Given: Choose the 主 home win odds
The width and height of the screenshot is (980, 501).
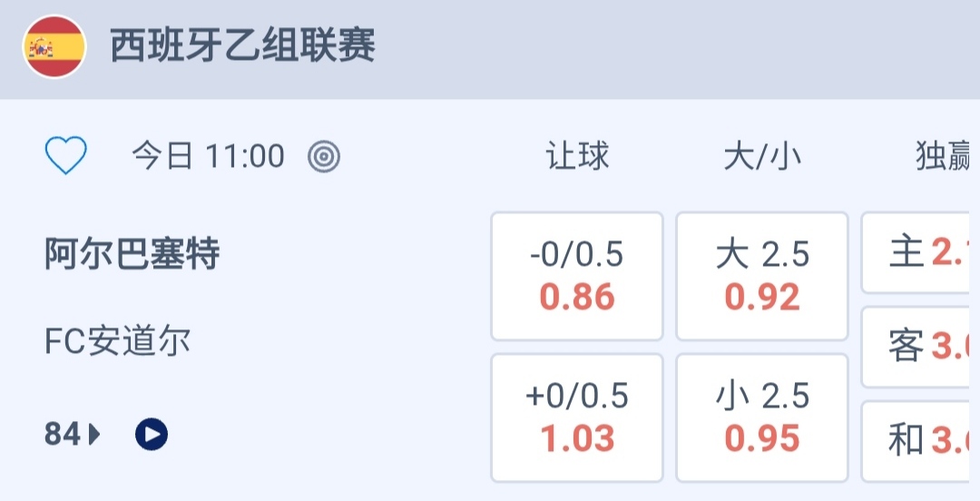Looking at the screenshot, I should pos(921,253).
